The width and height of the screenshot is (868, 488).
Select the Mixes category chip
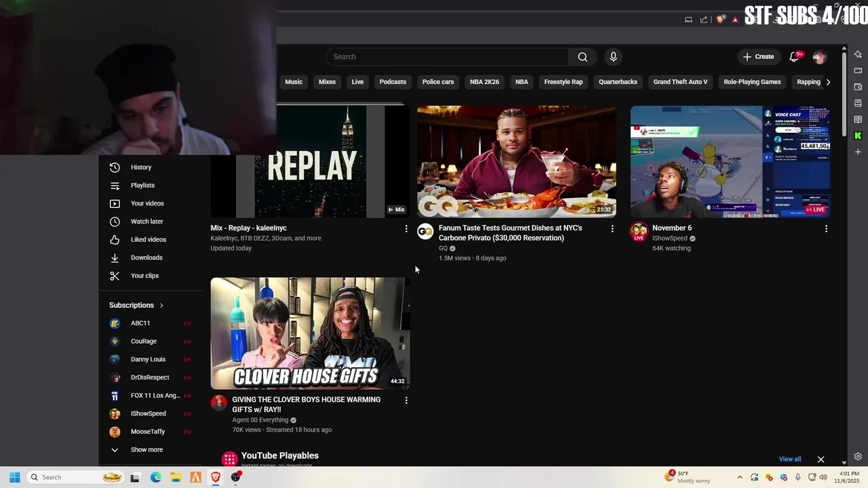[327, 82]
